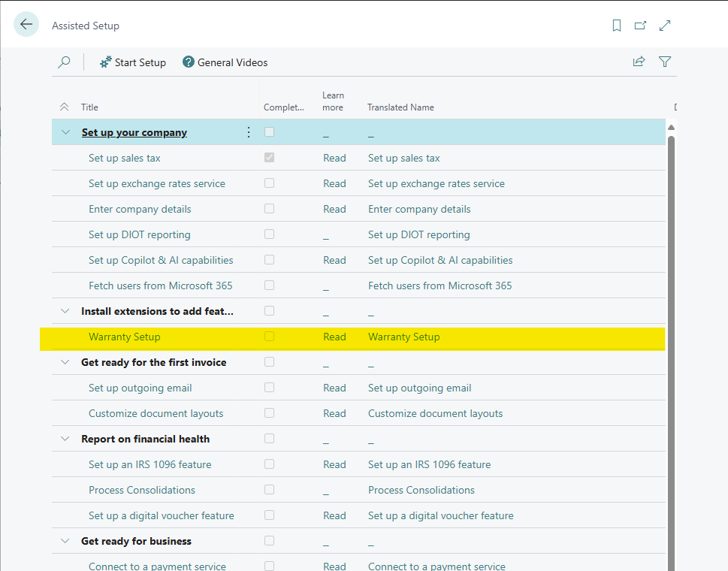This screenshot has height=571, width=728.
Task: Click the back arrow to leave Assisted Setup
Action: click(26, 23)
